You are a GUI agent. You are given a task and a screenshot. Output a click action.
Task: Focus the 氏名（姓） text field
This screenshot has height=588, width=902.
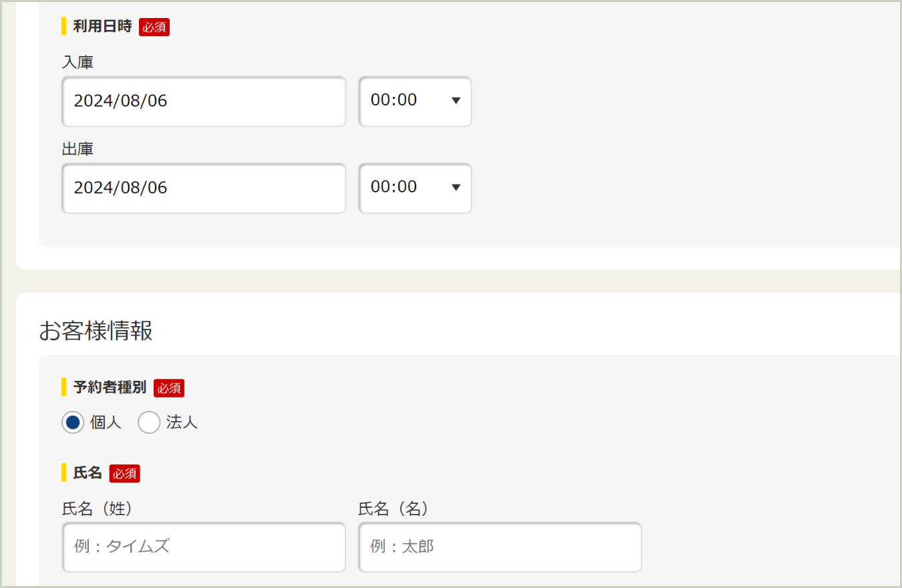point(204,547)
